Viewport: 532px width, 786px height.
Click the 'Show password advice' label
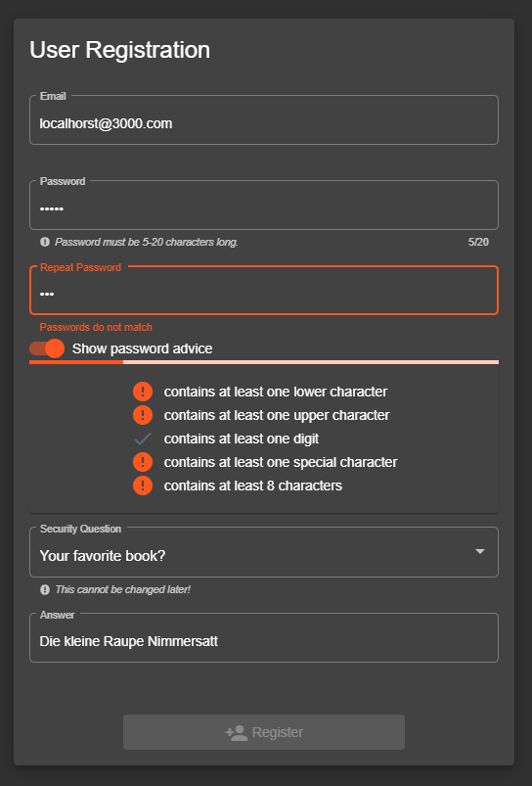[x=142, y=348]
